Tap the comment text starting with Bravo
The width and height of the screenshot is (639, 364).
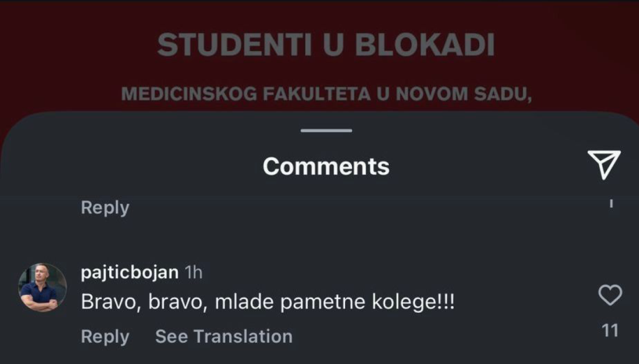[x=268, y=302]
